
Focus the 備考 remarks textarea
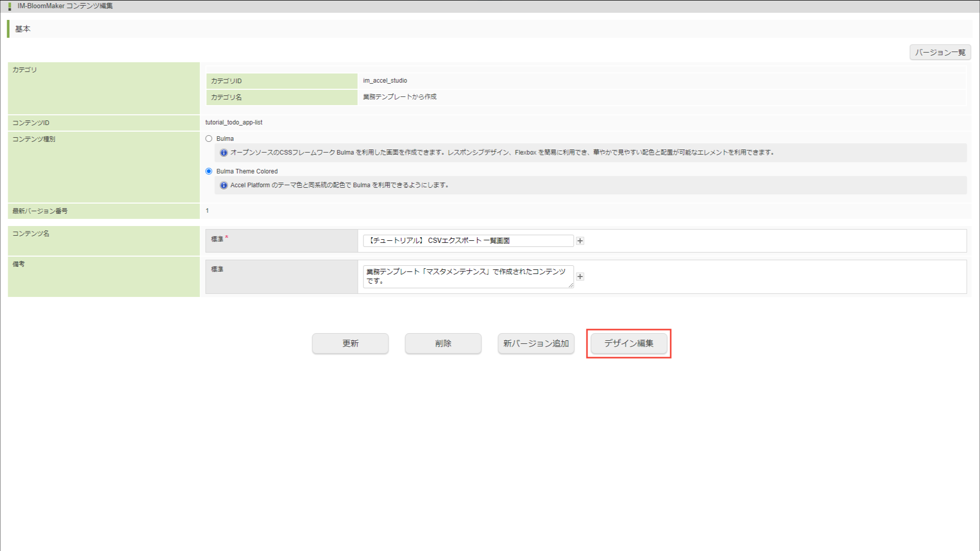[468, 277]
